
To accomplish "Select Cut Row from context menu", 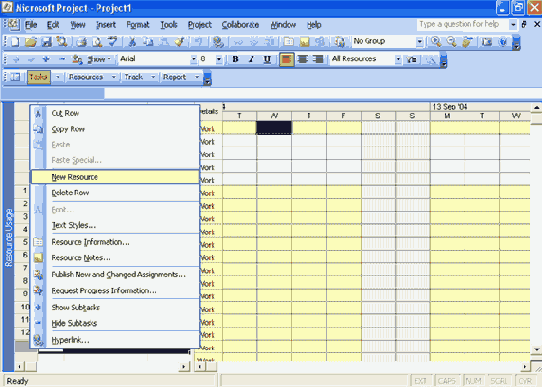I will click(115, 113).
